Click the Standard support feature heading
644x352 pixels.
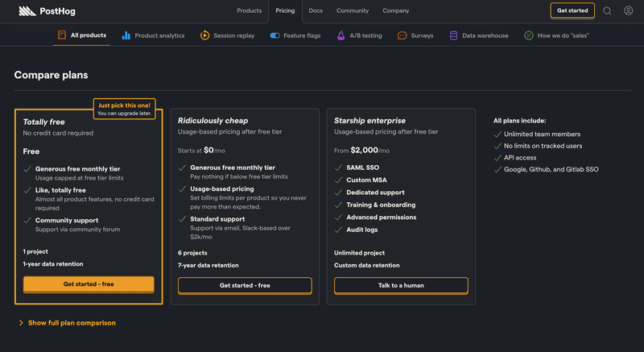click(217, 219)
